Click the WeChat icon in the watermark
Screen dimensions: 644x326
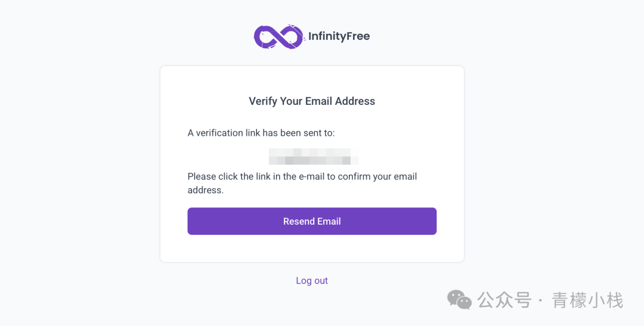(x=459, y=299)
